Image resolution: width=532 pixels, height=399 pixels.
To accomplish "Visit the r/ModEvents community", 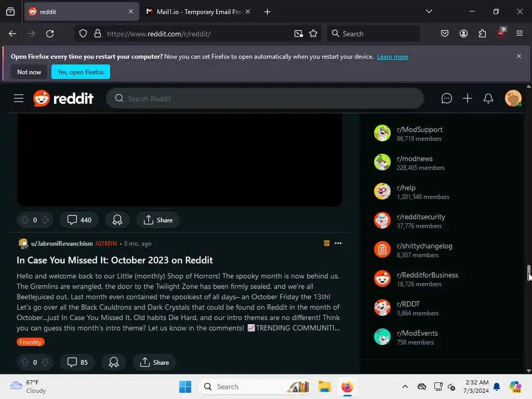I will (x=417, y=334).
